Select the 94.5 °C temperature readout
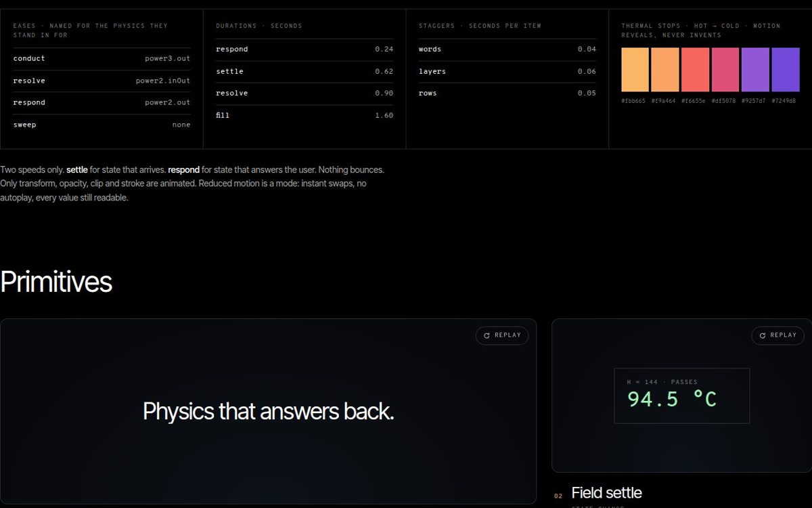 tap(672, 399)
